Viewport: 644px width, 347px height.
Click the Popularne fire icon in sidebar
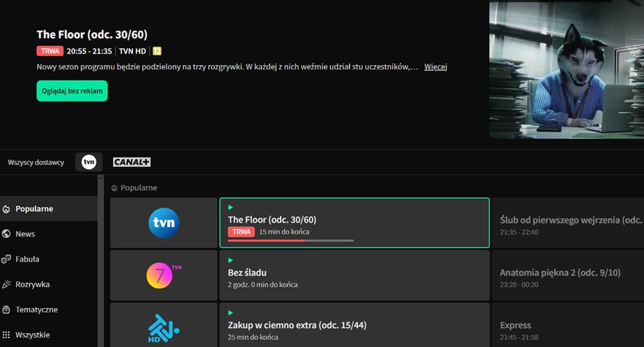[x=7, y=209]
